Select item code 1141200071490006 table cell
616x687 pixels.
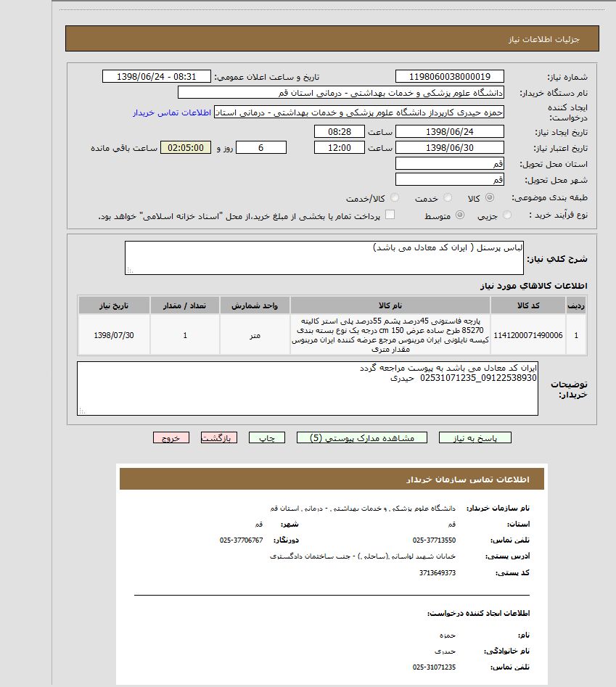tap(527, 335)
